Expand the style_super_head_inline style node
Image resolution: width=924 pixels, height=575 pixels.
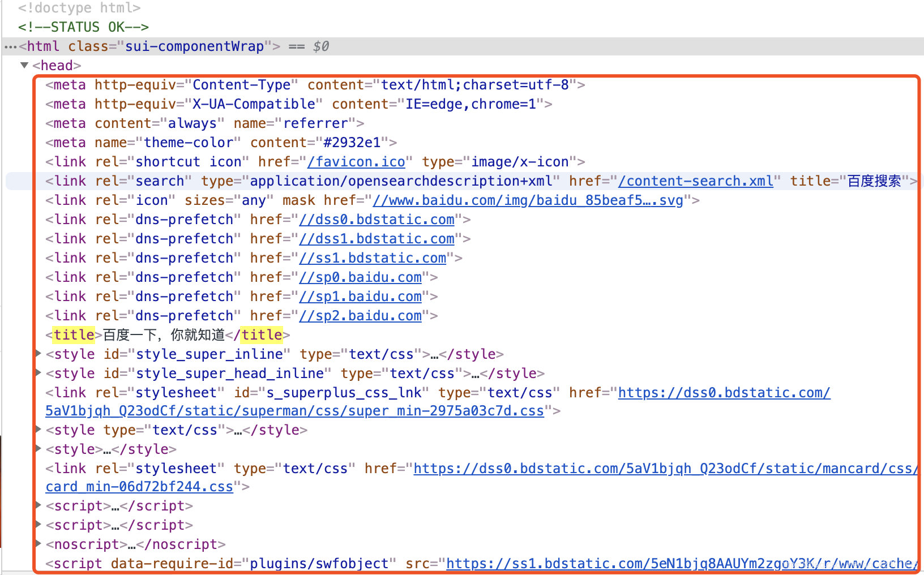[38, 373]
